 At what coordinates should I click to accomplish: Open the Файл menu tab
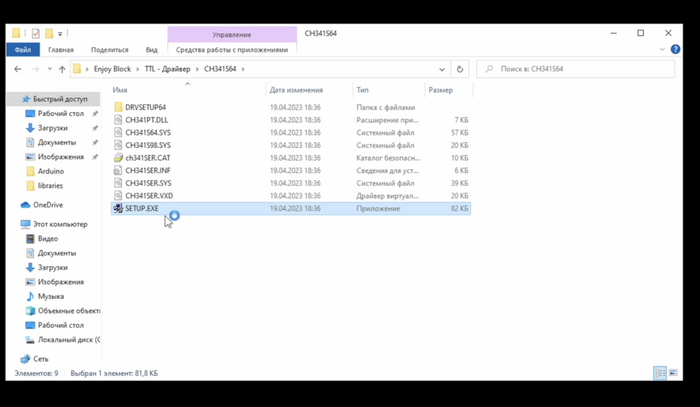[x=22, y=49]
